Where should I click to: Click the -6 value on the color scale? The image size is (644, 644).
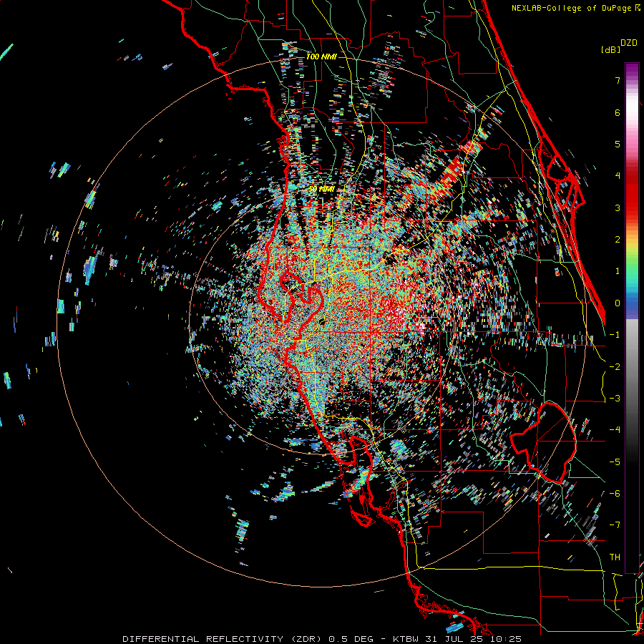(615, 494)
